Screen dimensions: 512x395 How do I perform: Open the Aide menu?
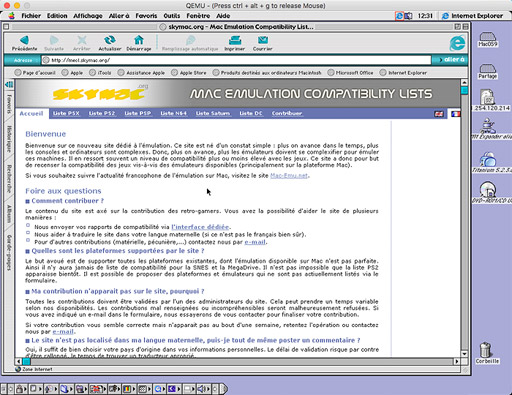tap(223, 16)
